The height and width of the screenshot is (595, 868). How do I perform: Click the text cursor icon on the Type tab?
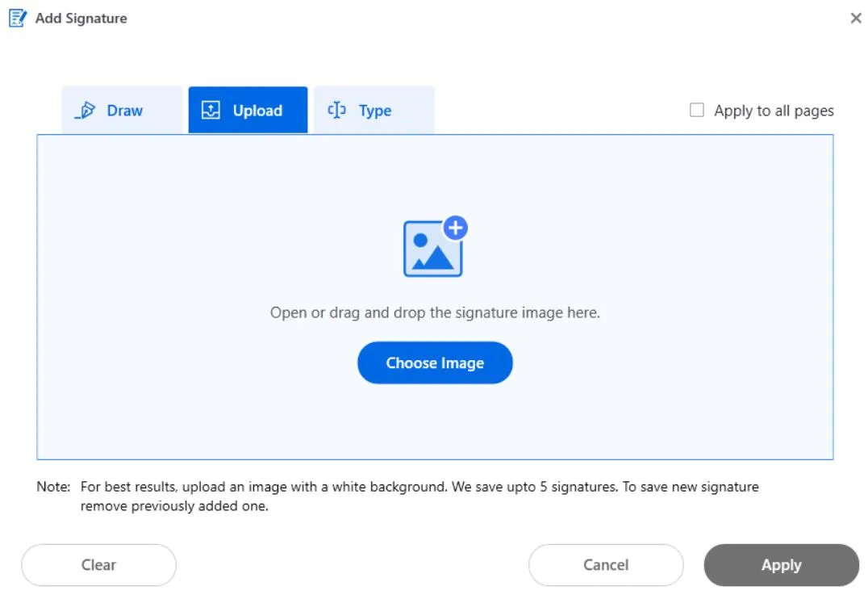pyautogui.click(x=336, y=111)
